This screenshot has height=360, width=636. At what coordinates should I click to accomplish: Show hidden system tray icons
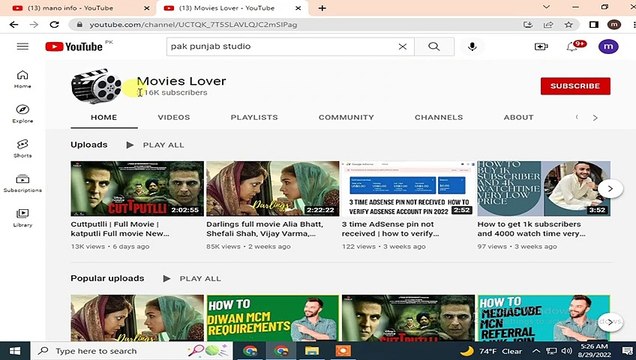coord(536,351)
